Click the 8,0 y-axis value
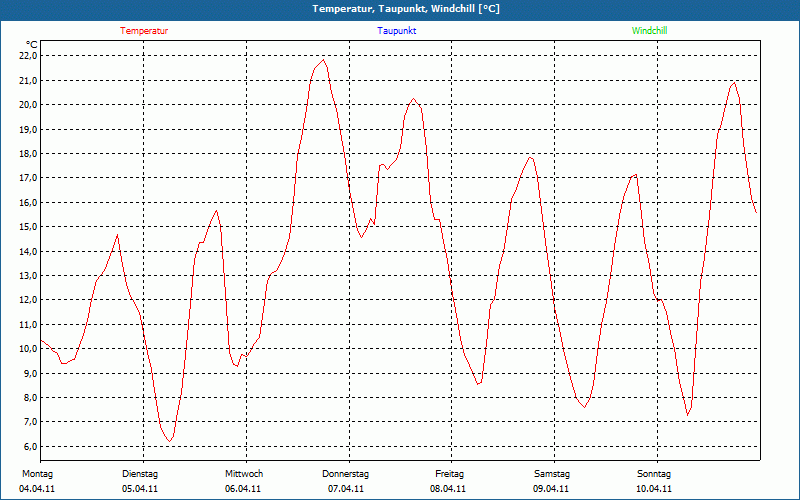 pos(30,397)
